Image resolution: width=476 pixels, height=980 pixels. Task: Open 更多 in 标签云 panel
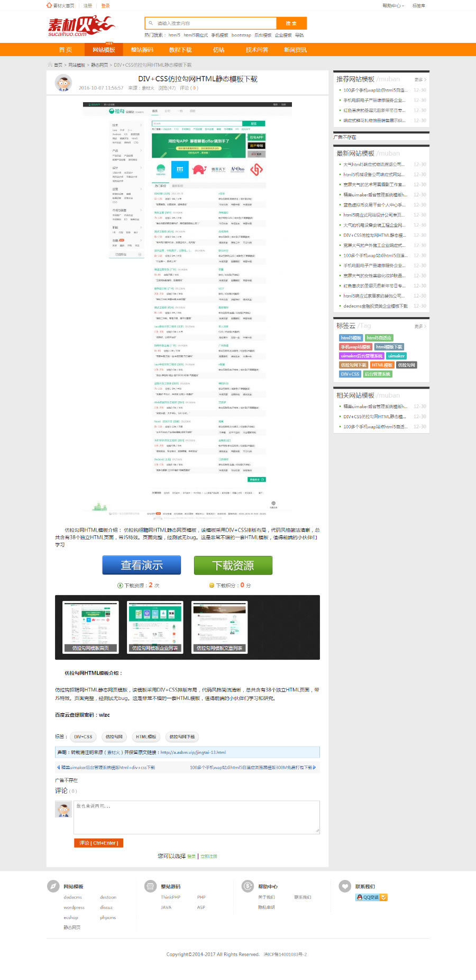coord(420,326)
